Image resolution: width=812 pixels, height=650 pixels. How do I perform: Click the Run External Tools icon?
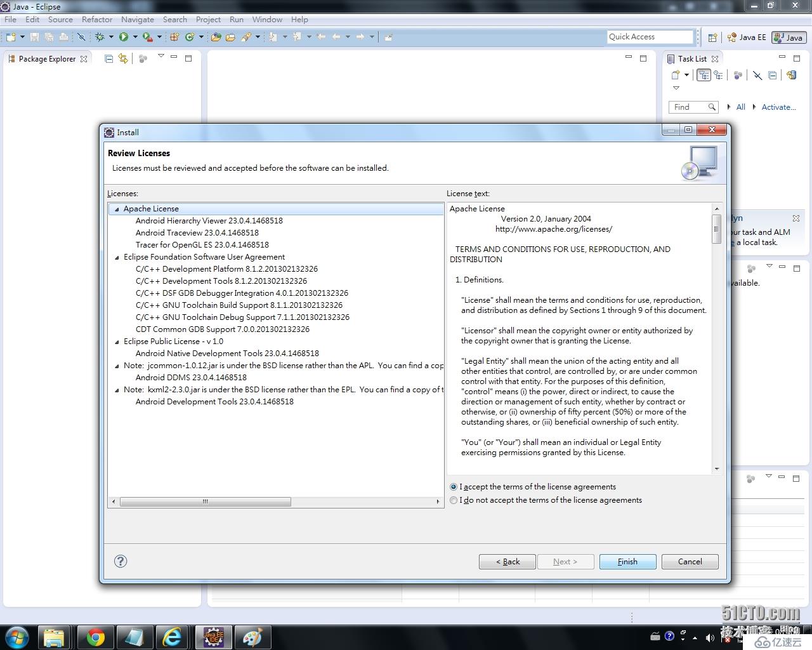click(147, 37)
